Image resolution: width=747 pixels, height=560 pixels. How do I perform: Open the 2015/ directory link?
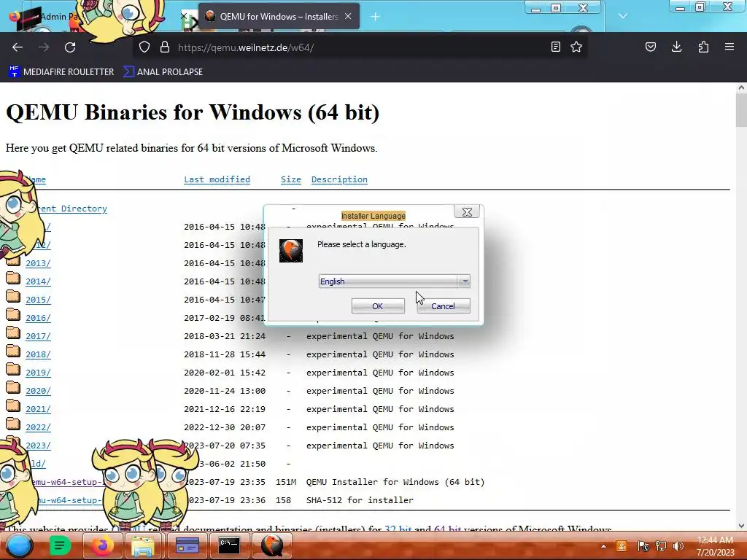pos(38,300)
